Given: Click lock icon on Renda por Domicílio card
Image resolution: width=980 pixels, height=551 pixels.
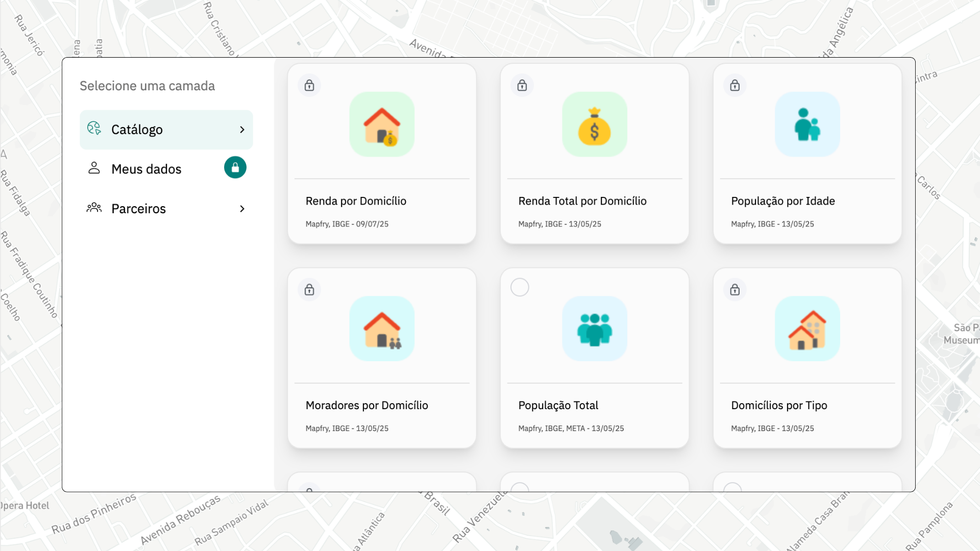Looking at the screenshot, I should point(309,85).
